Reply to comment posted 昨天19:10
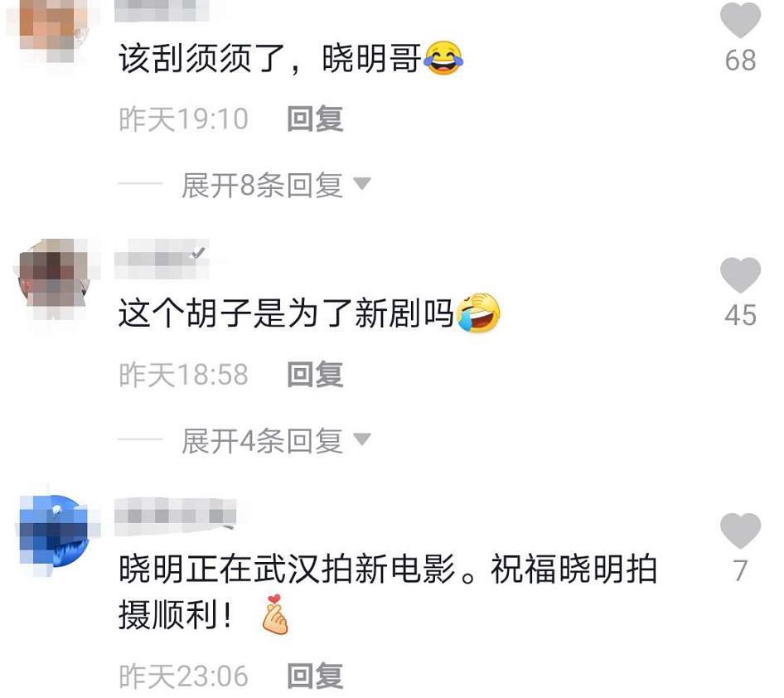The image size is (784, 698). point(315,119)
